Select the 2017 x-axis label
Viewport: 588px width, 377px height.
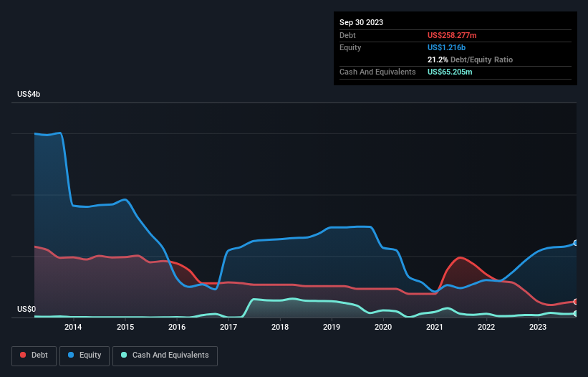pyautogui.click(x=228, y=327)
